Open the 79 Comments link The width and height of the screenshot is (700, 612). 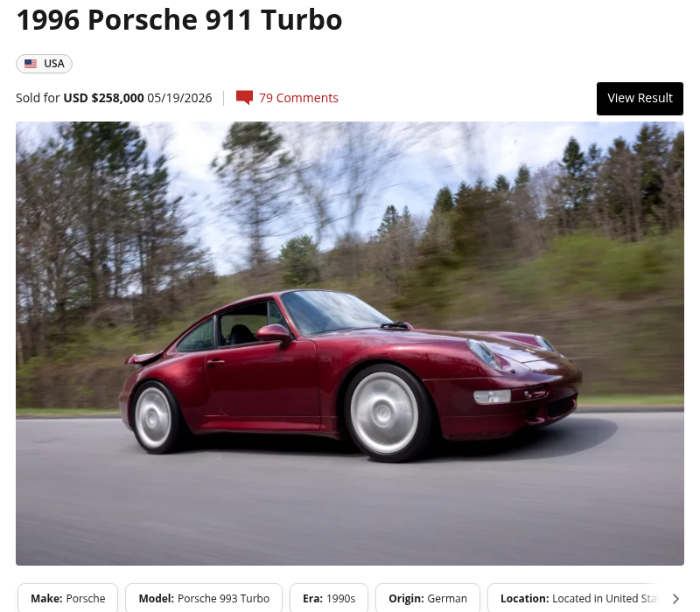click(298, 98)
